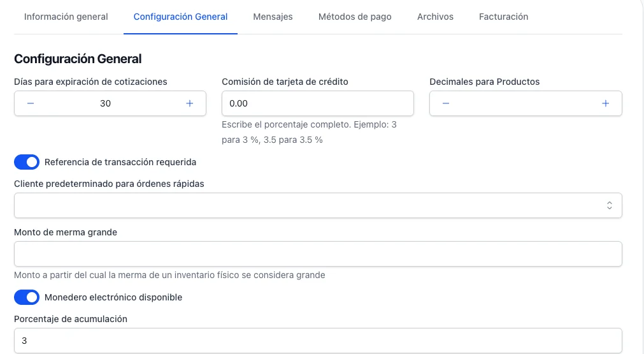Decrease quotation expiration days with minus

(x=31, y=103)
